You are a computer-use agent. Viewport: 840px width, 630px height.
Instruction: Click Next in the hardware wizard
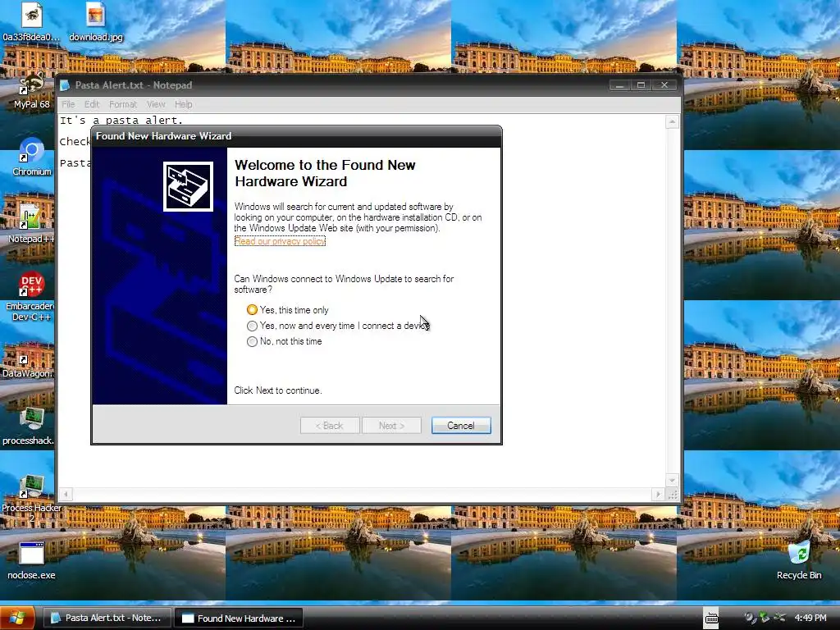click(391, 426)
